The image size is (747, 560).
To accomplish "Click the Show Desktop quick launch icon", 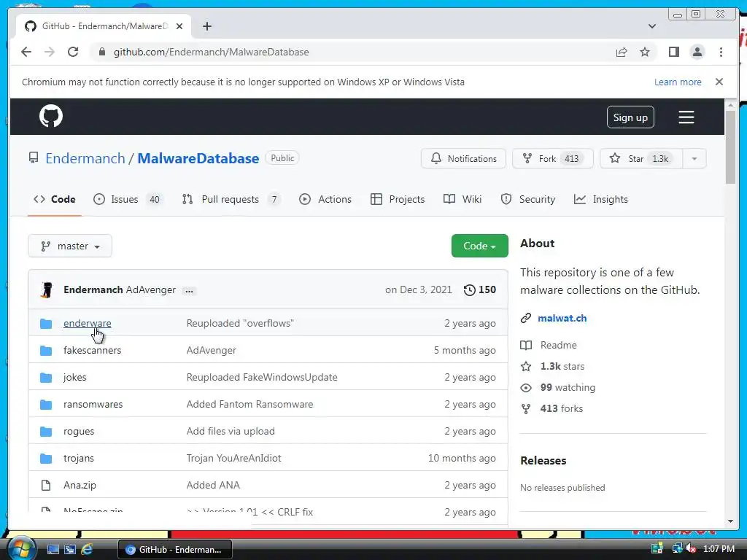I will tap(53, 549).
